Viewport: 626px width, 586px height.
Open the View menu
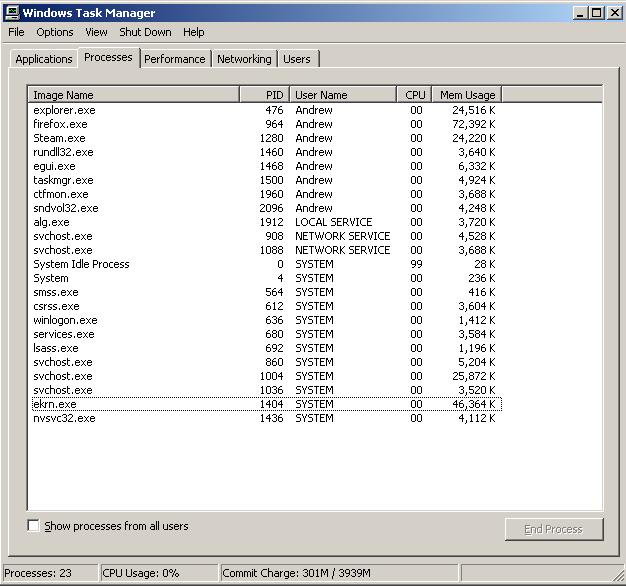tap(96, 32)
